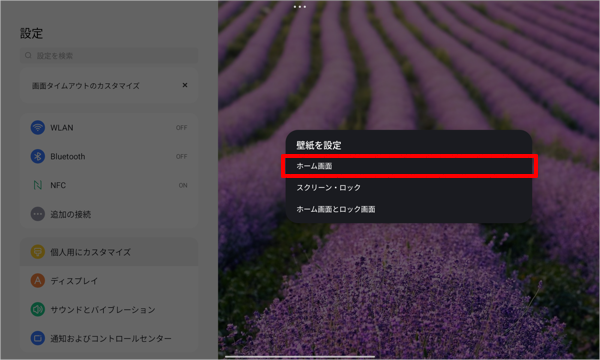Open Bluetooth settings row
Screen dimensions: 600x360
click(x=109, y=156)
